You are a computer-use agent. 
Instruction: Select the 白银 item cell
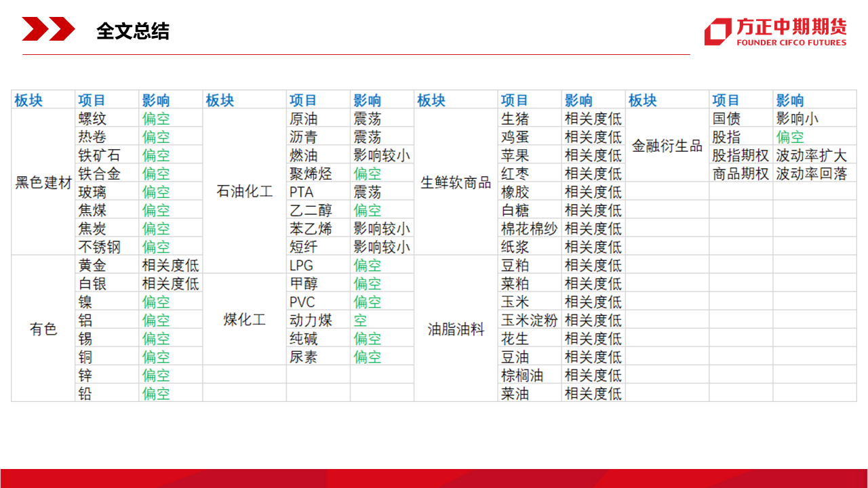(x=107, y=283)
